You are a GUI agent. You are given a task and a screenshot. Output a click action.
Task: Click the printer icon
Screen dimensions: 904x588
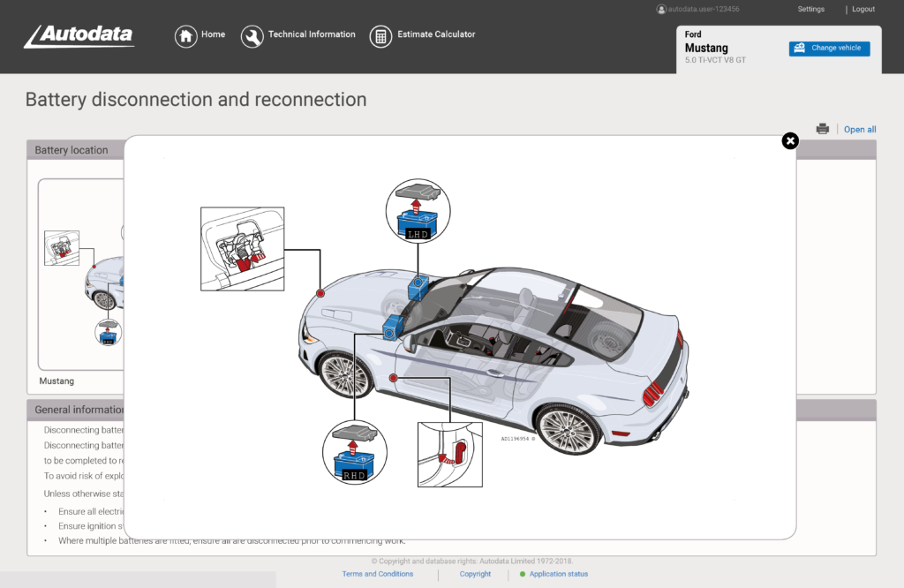pos(823,129)
